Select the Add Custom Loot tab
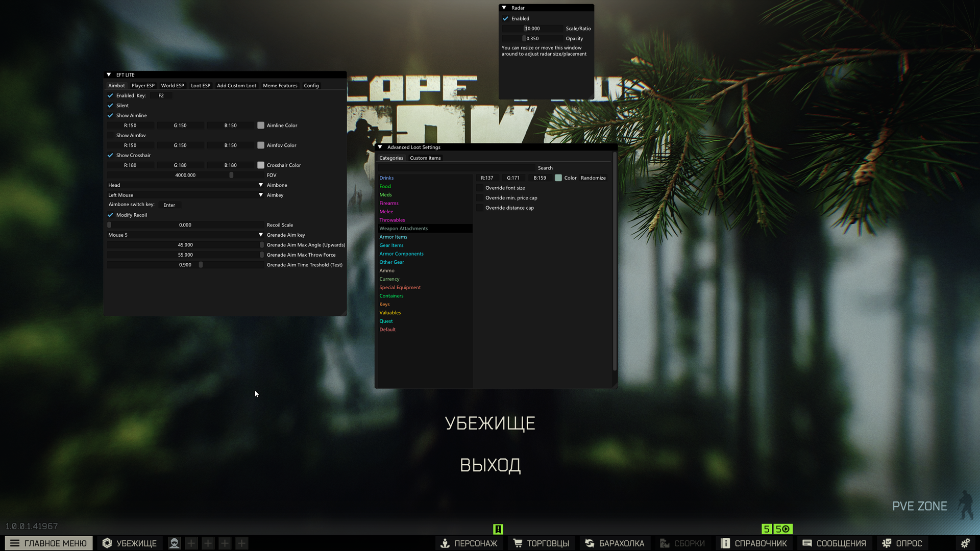The width and height of the screenshot is (980, 551). pyautogui.click(x=236, y=86)
